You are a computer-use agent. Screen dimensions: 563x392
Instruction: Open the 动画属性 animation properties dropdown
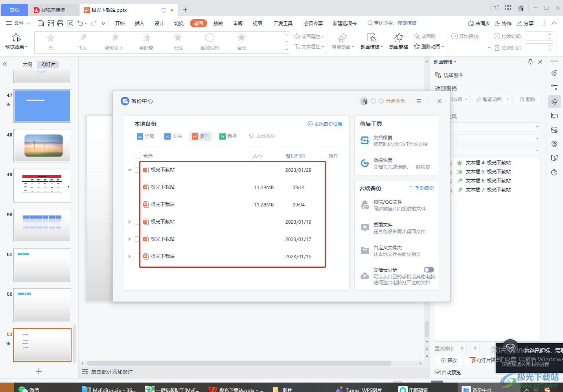309,36
